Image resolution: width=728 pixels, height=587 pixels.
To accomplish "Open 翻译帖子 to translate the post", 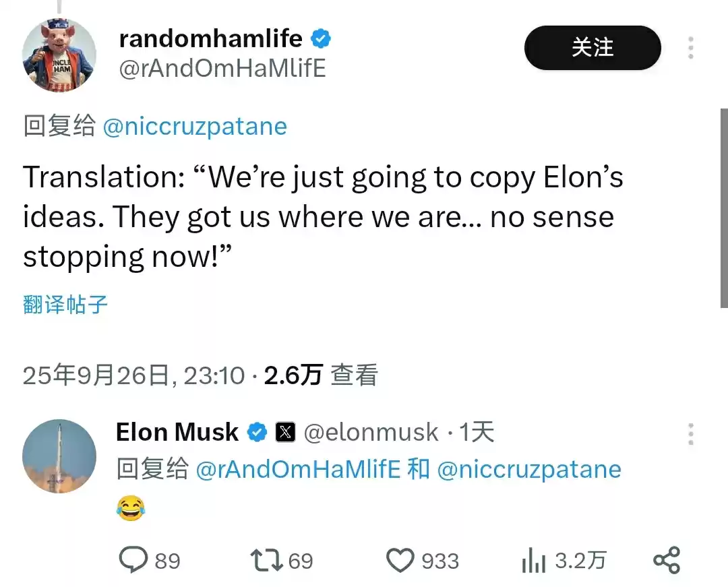I will (65, 305).
